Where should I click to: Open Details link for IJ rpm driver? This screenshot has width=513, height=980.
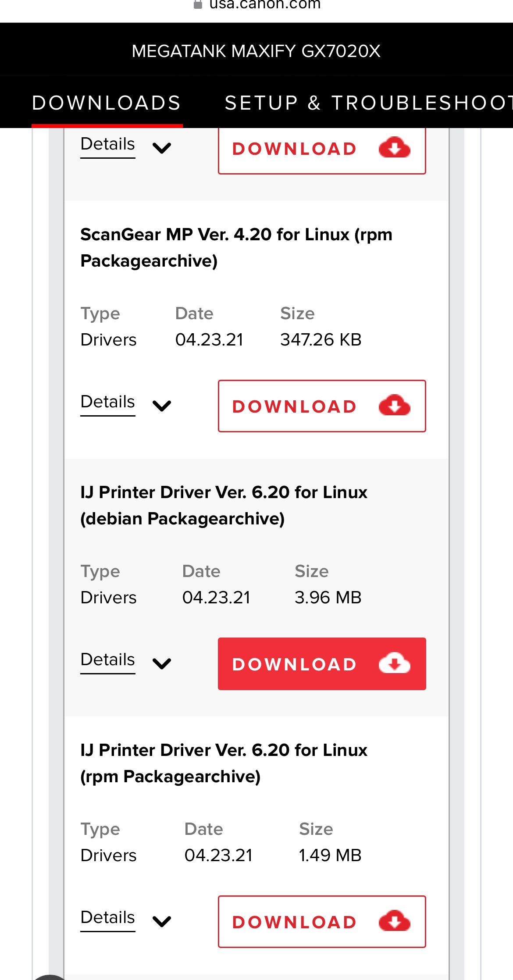(108, 917)
